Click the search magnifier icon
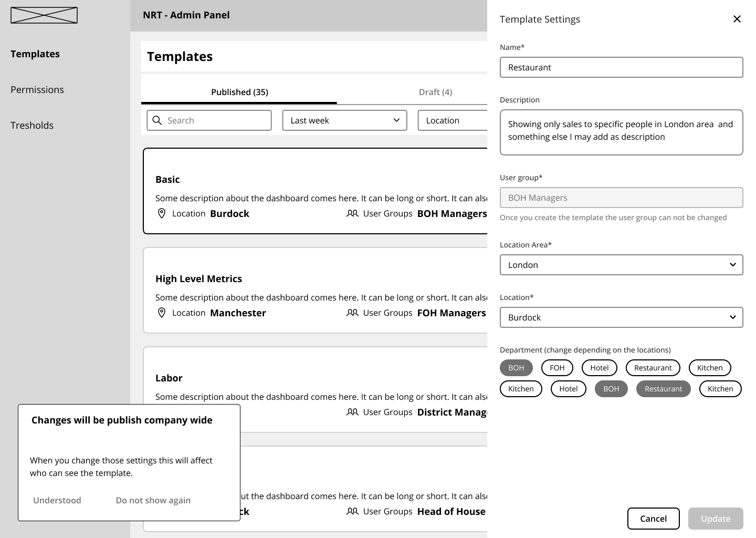756x538 pixels. pos(157,120)
